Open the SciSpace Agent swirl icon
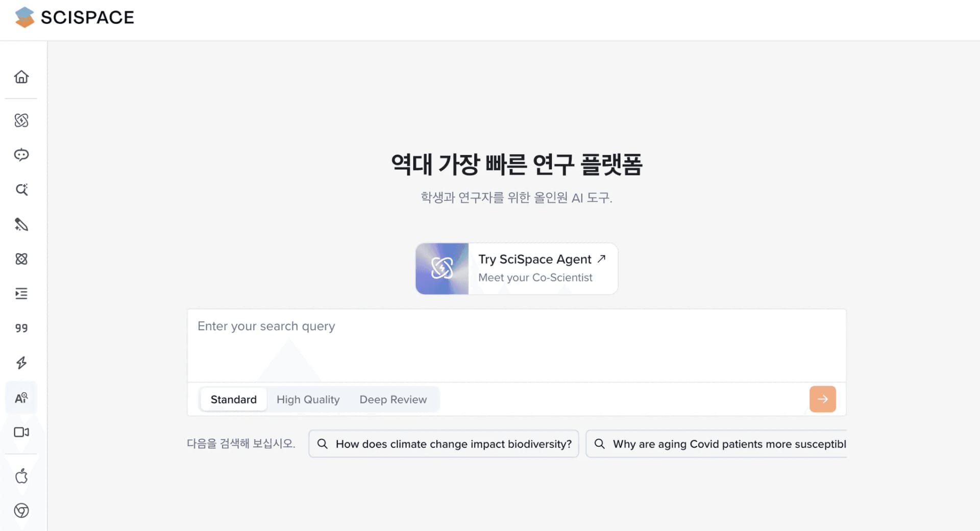 pos(21,121)
